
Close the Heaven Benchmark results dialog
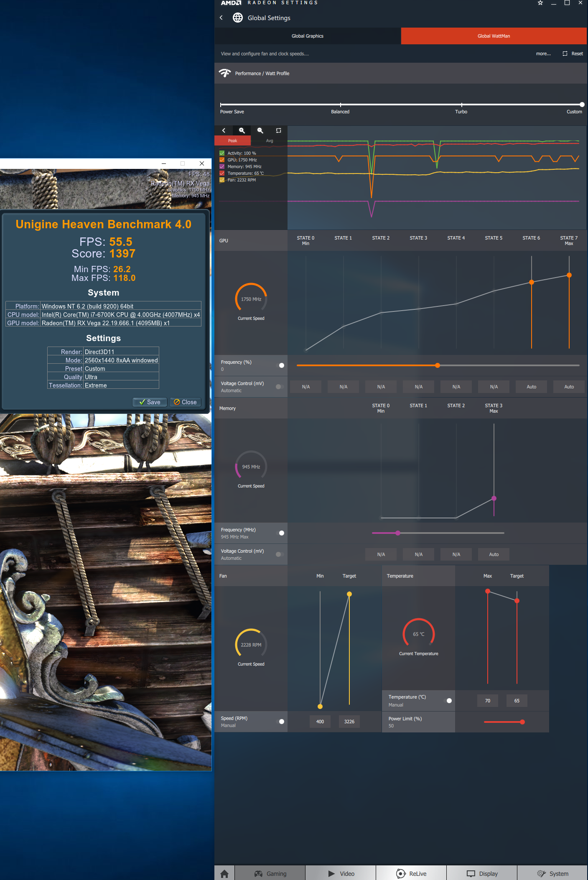click(x=185, y=402)
